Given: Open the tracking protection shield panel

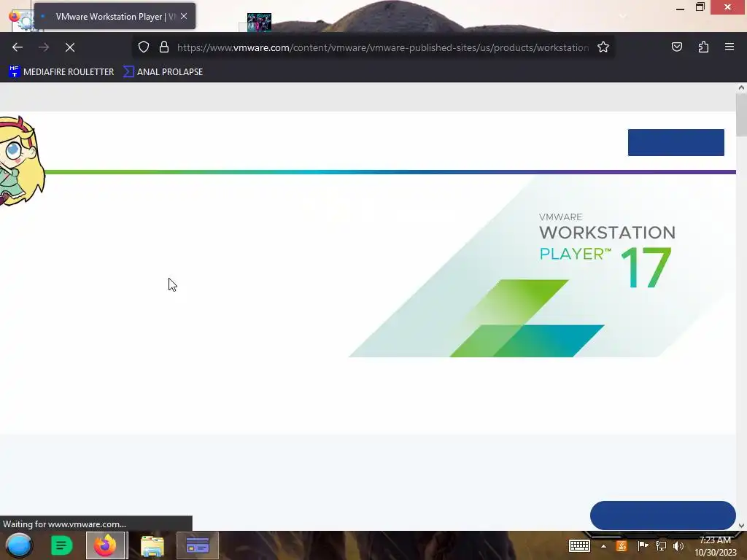Looking at the screenshot, I should tap(144, 47).
